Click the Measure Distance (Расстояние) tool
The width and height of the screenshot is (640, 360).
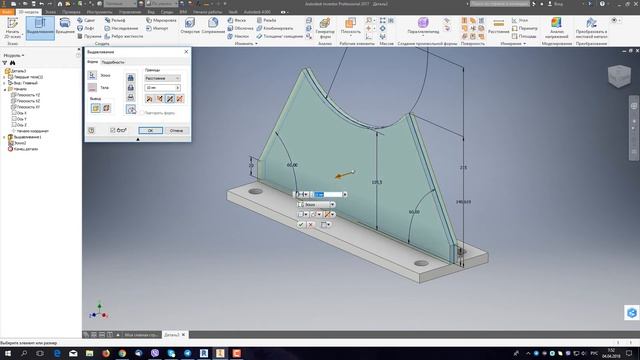pyautogui.click(x=498, y=26)
